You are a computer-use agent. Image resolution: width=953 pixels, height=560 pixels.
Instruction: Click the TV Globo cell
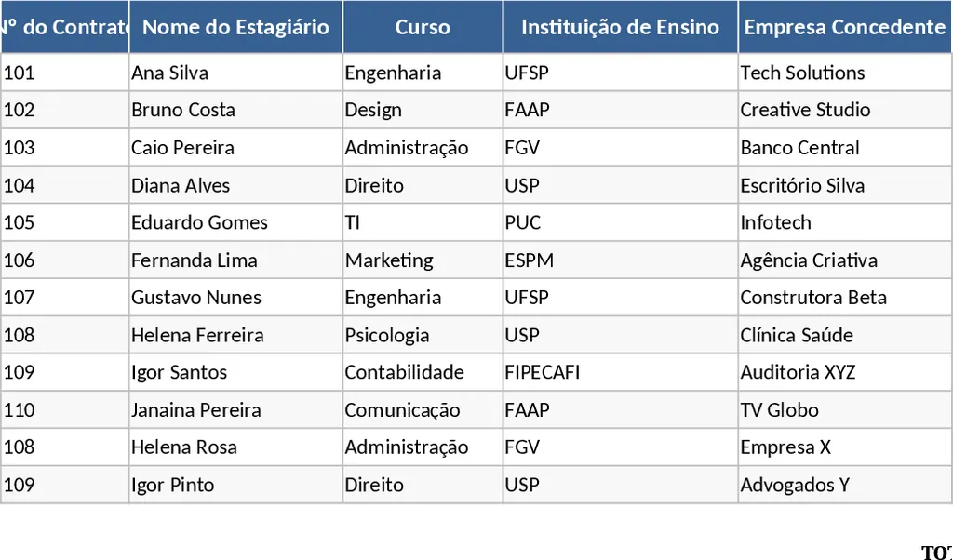coord(844,410)
